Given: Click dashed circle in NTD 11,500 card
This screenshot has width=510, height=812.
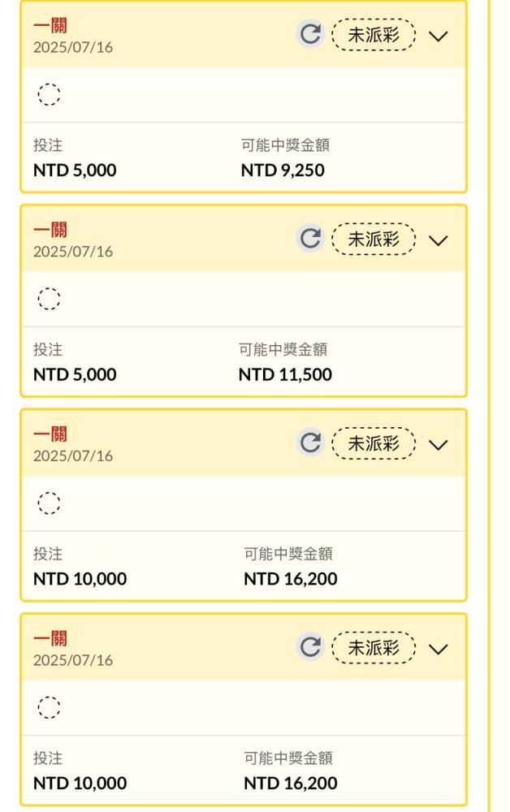Looking at the screenshot, I should pyautogui.click(x=50, y=299).
